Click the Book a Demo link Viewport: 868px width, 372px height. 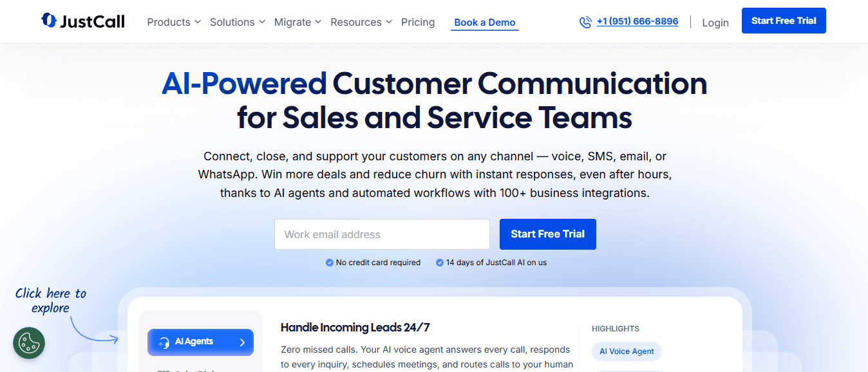coord(485,23)
